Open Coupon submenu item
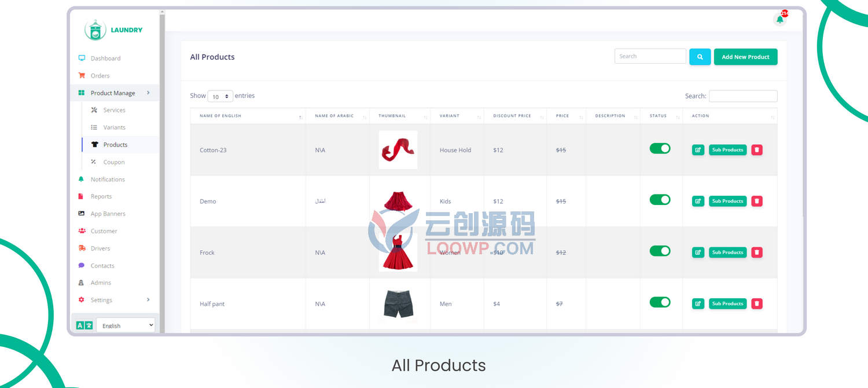The image size is (868, 388). pos(114,162)
